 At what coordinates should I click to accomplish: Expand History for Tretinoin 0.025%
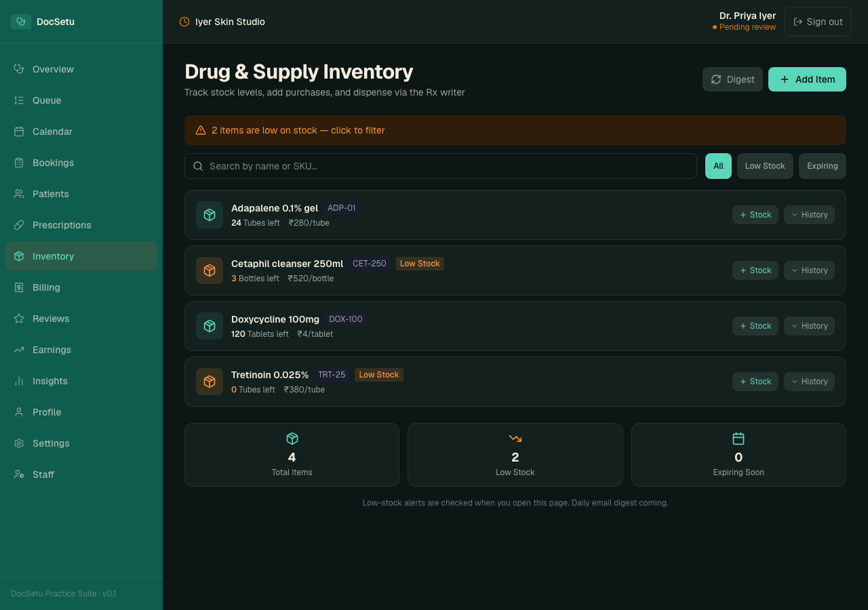pyautogui.click(x=809, y=382)
